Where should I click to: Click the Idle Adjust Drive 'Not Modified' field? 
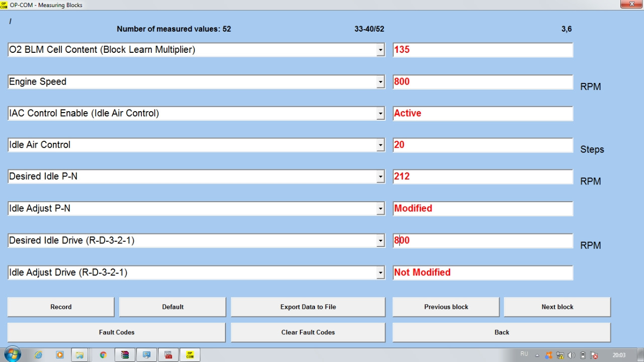pyautogui.click(x=483, y=273)
